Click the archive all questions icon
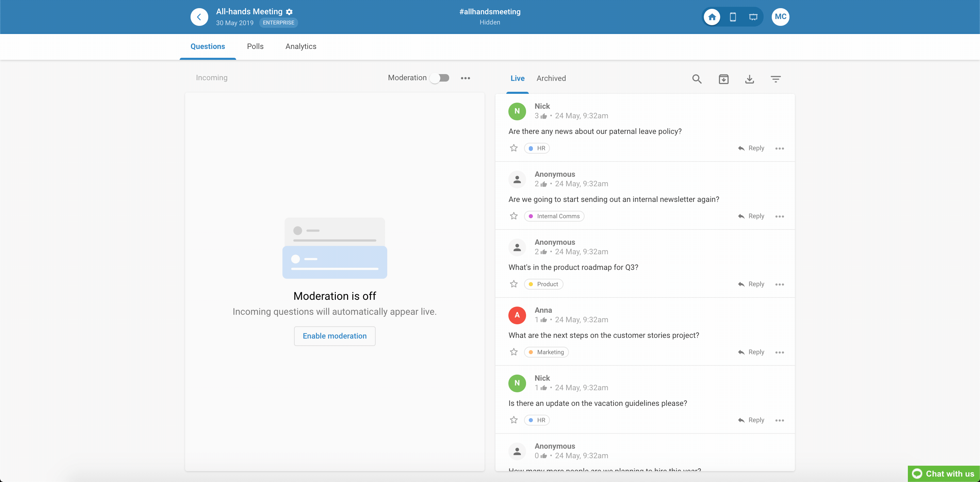 pos(723,79)
